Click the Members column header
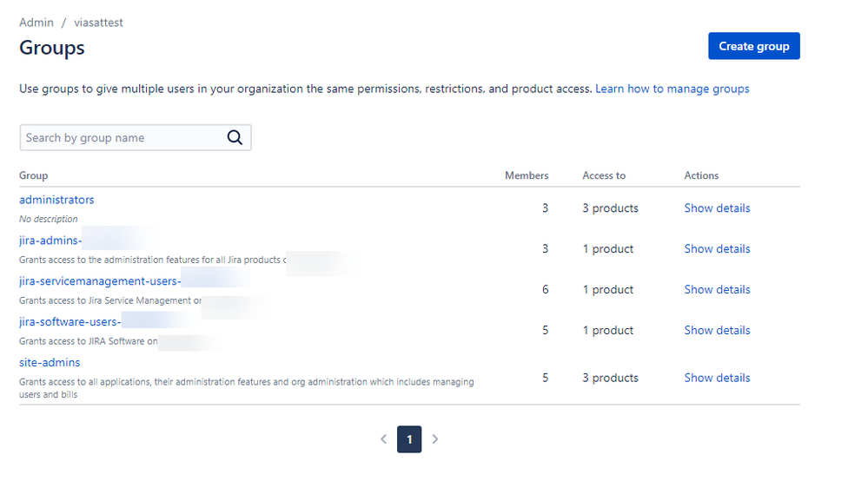The height and width of the screenshot is (481, 868). pyautogui.click(x=527, y=175)
